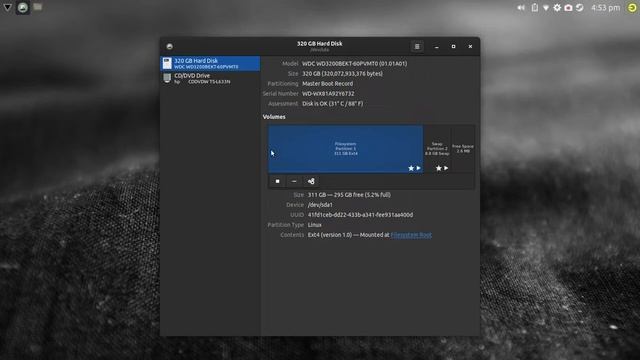
Task: Click the volume speaker icon in the top panel
Action: pyautogui.click(x=521, y=8)
